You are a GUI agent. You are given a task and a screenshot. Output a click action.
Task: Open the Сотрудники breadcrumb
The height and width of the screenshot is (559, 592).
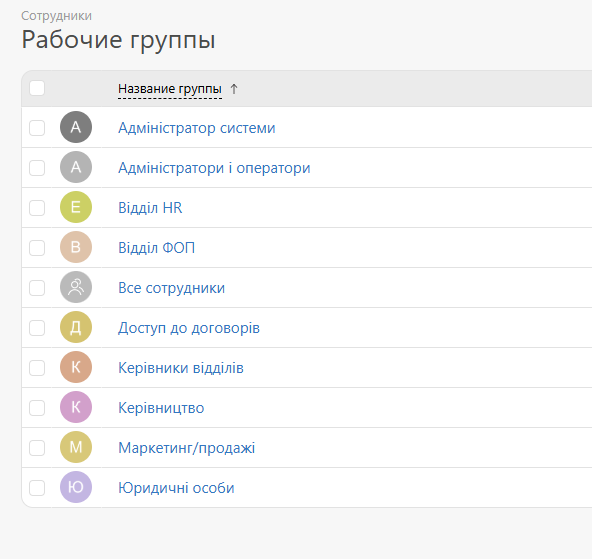point(56,16)
